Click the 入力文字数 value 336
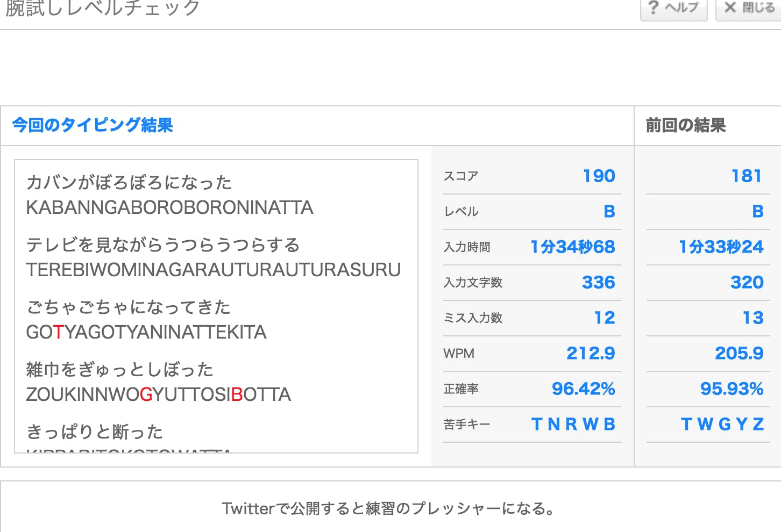The height and width of the screenshot is (532, 781). point(598,282)
